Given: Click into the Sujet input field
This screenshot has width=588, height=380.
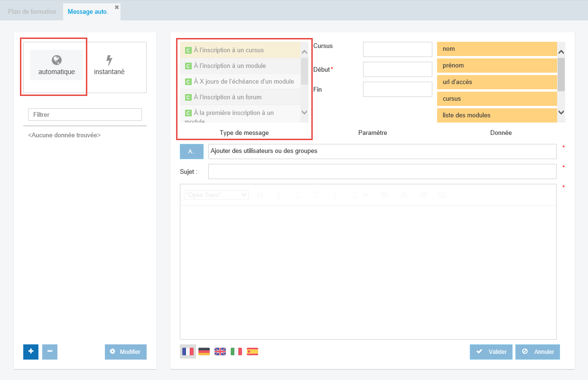Looking at the screenshot, I should pyautogui.click(x=382, y=171).
